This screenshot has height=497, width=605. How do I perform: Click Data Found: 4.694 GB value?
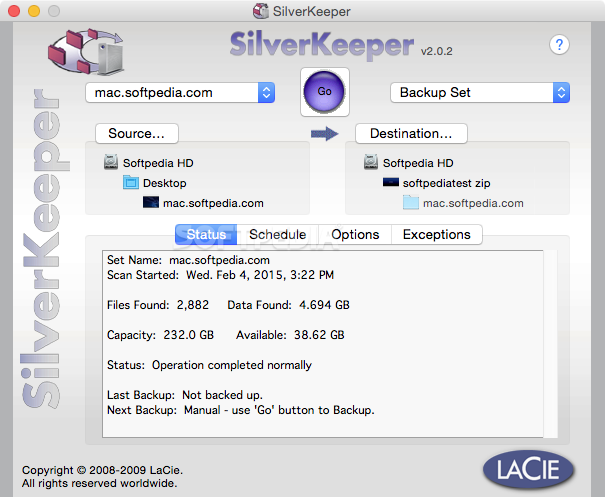324,305
